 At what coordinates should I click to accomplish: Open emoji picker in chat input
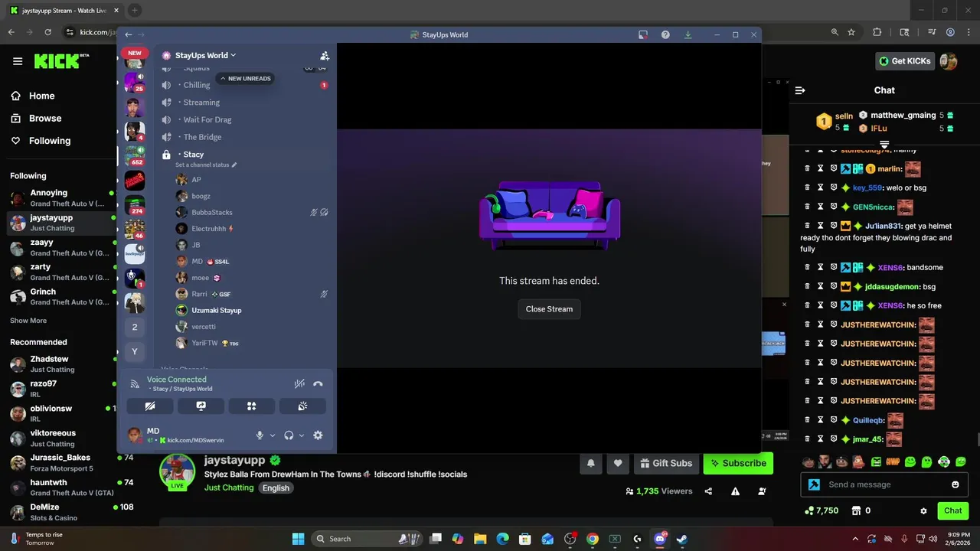click(955, 484)
